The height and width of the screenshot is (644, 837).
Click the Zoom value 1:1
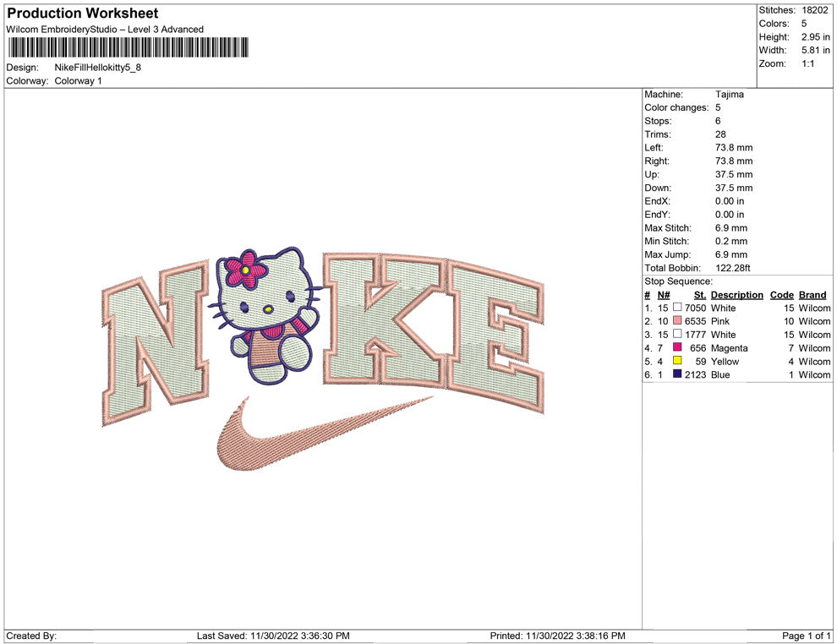pos(807,63)
